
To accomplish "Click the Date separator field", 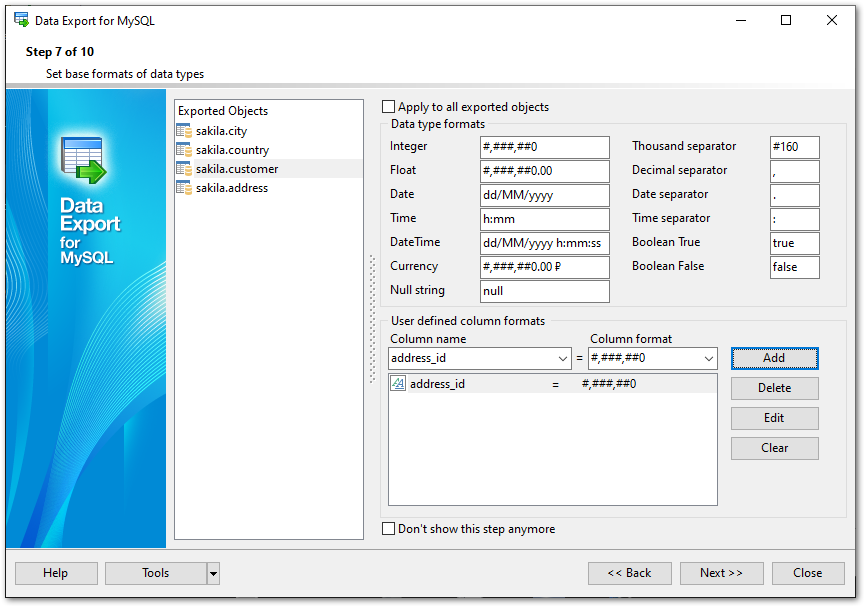I will 794,195.
